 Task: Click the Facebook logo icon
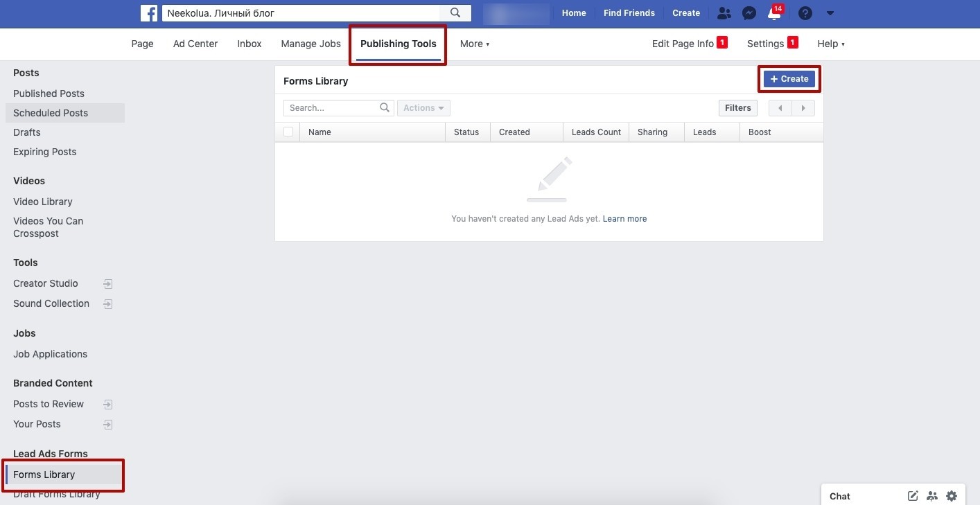[x=149, y=12]
